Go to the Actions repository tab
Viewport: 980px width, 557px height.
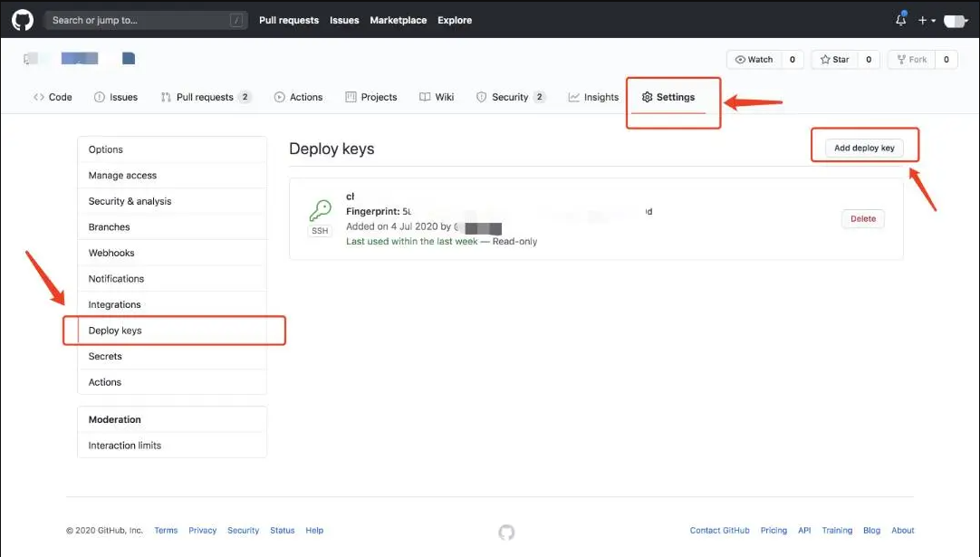299,97
